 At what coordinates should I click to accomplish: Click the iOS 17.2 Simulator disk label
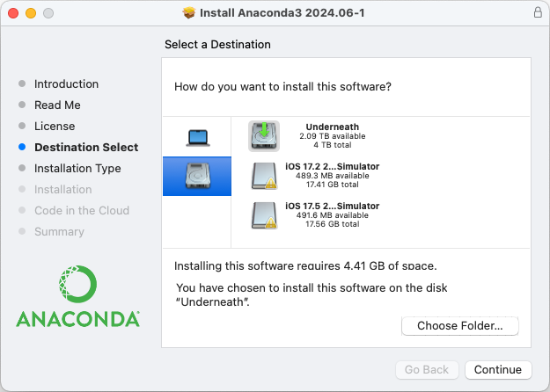tap(333, 166)
